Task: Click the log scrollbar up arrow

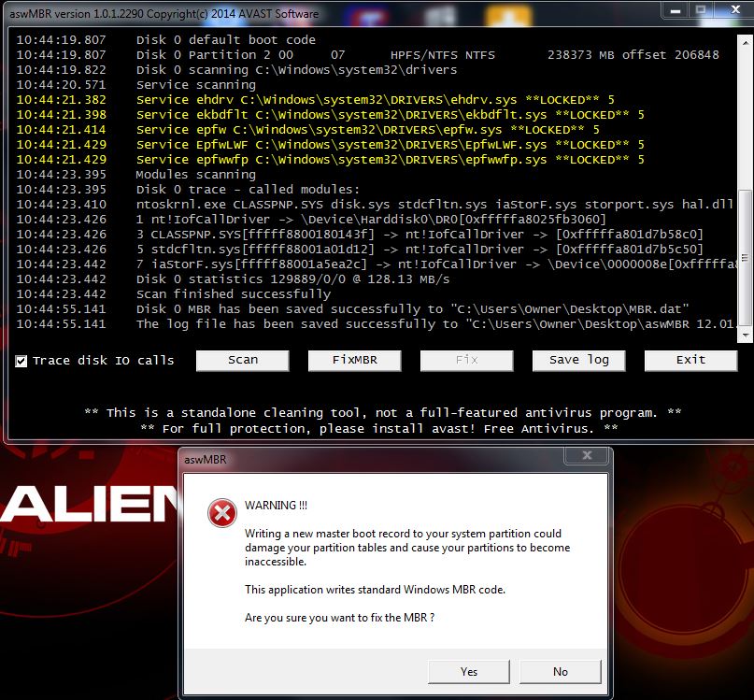Action: (745, 42)
